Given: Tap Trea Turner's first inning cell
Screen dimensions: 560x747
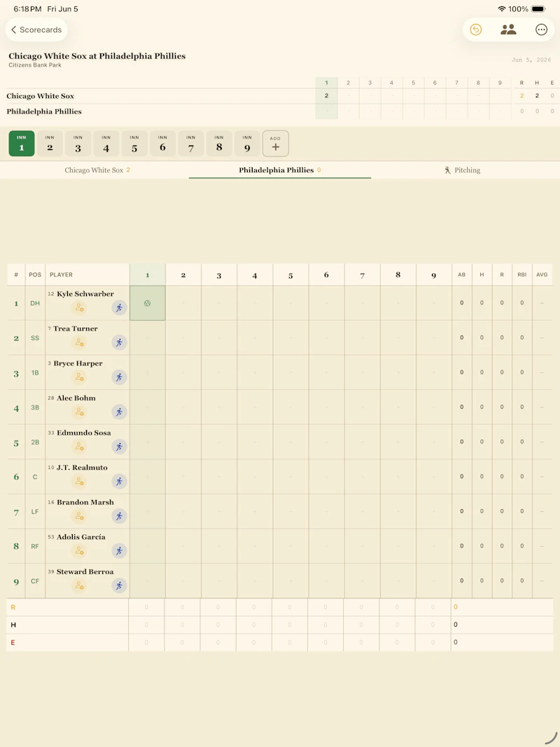Looking at the screenshot, I should (148, 337).
